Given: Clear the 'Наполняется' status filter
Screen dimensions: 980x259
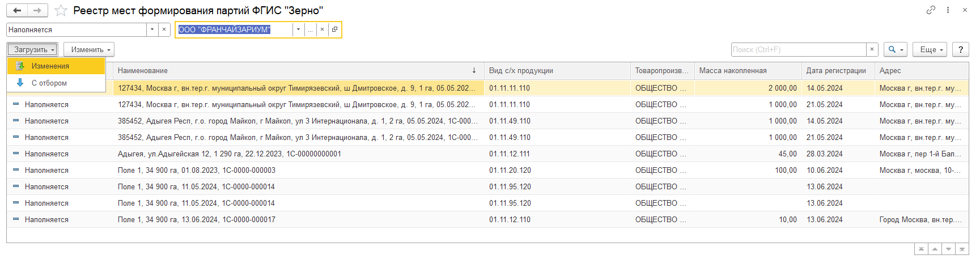Looking at the screenshot, I should [164, 29].
